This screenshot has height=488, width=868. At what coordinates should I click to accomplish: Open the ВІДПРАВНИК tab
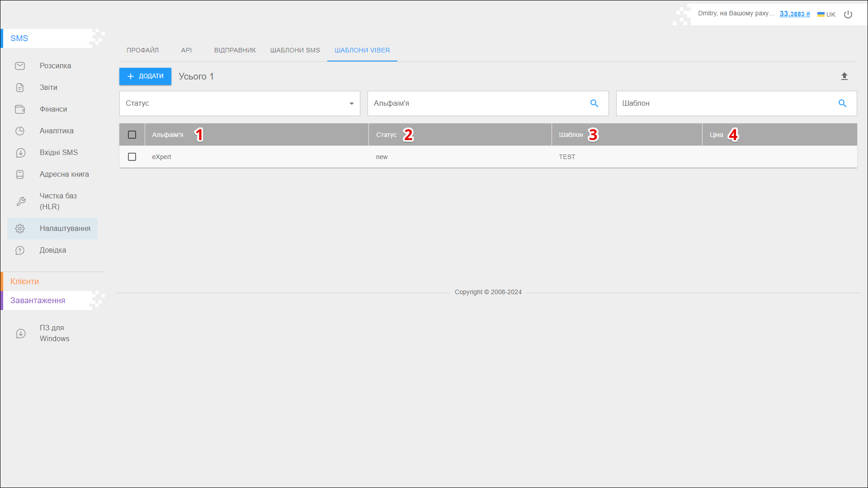(x=235, y=50)
